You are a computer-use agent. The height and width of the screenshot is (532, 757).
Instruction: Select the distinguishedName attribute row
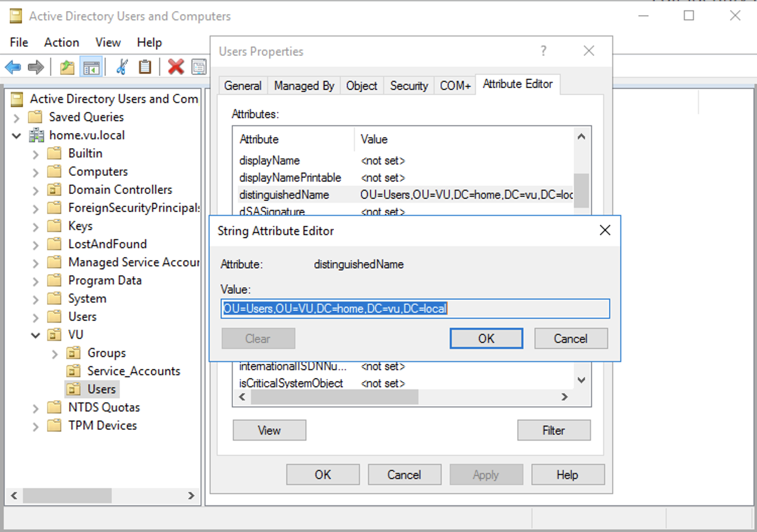pyautogui.click(x=405, y=195)
